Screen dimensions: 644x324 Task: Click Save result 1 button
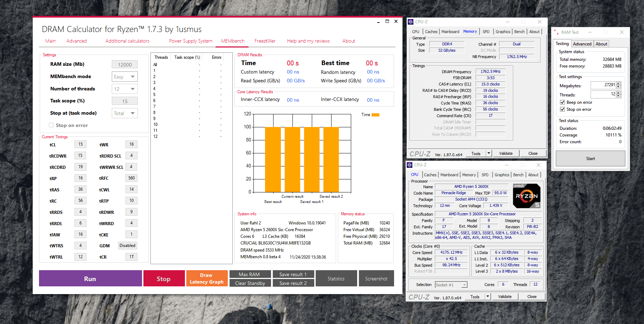[293, 274]
